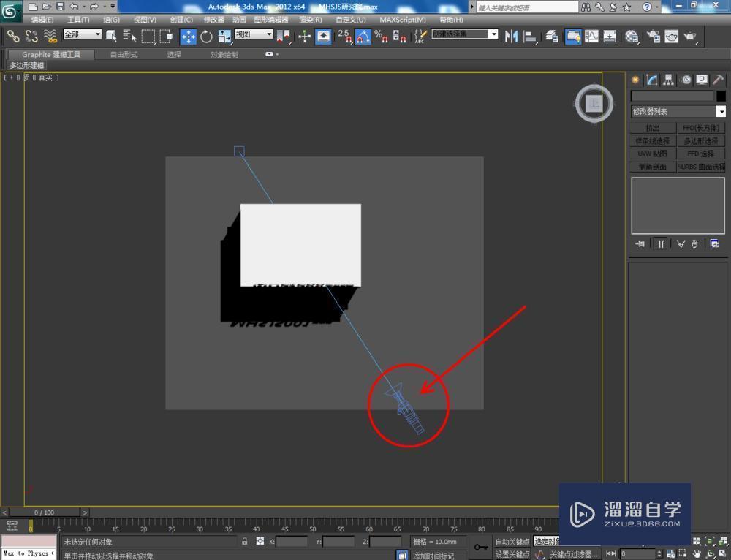The image size is (731, 560).
Task: Click the Mirror tool icon
Action: point(512,37)
